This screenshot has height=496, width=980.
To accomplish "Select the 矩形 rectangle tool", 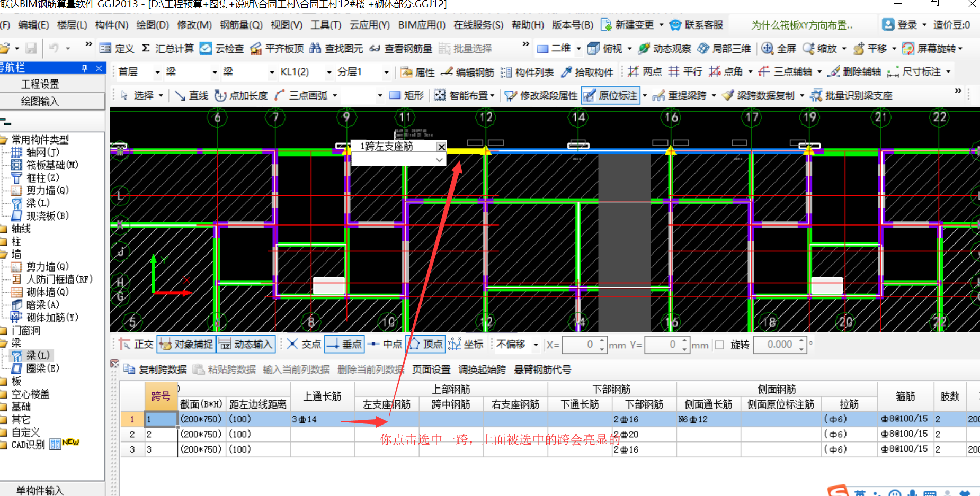I will pos(406,95).
